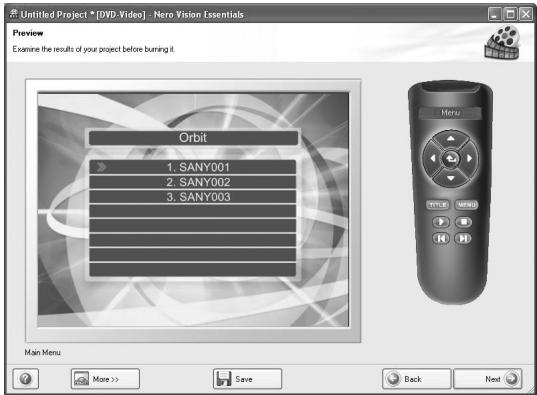537x395 pixels.
Task: Expand options with the More >> button
Action: click(x=105, y=379)
